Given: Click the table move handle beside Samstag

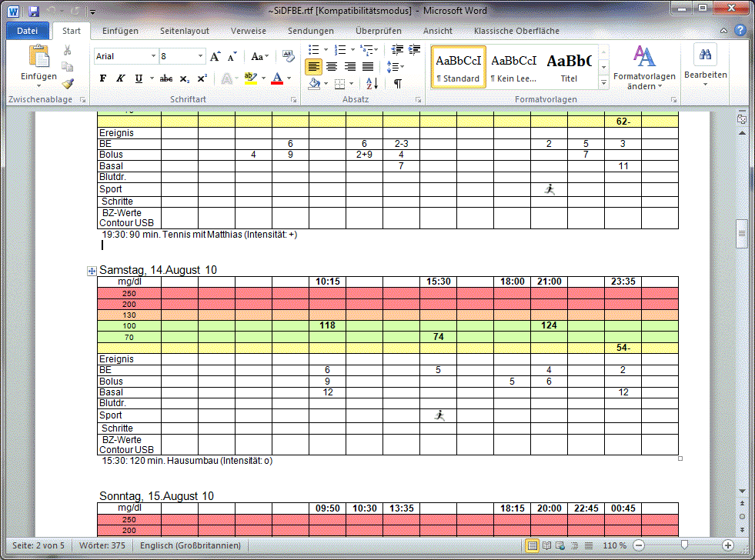Looking at the screenshot, I should (92, 271).
